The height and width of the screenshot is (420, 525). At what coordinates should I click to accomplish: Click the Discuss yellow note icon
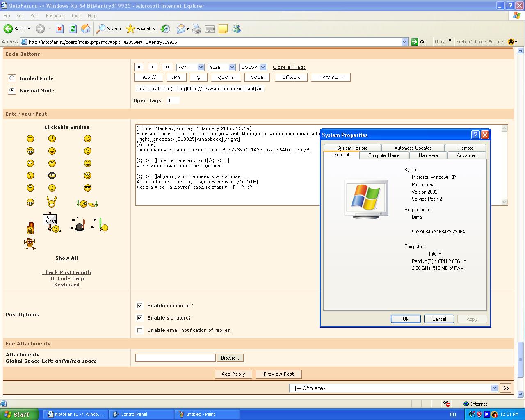223,29
